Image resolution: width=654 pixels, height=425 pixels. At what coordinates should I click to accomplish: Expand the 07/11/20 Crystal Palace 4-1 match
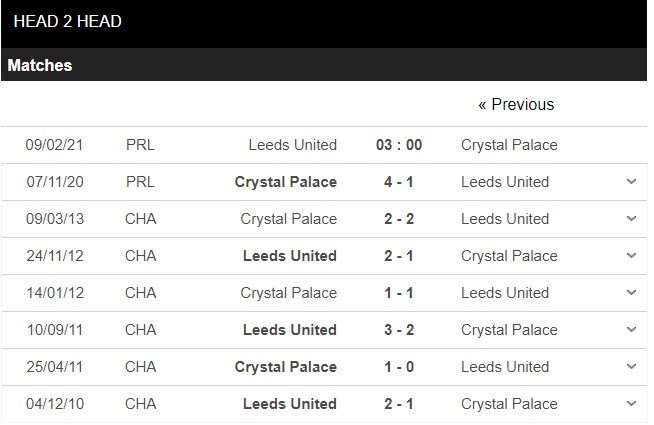pos(630,182)
